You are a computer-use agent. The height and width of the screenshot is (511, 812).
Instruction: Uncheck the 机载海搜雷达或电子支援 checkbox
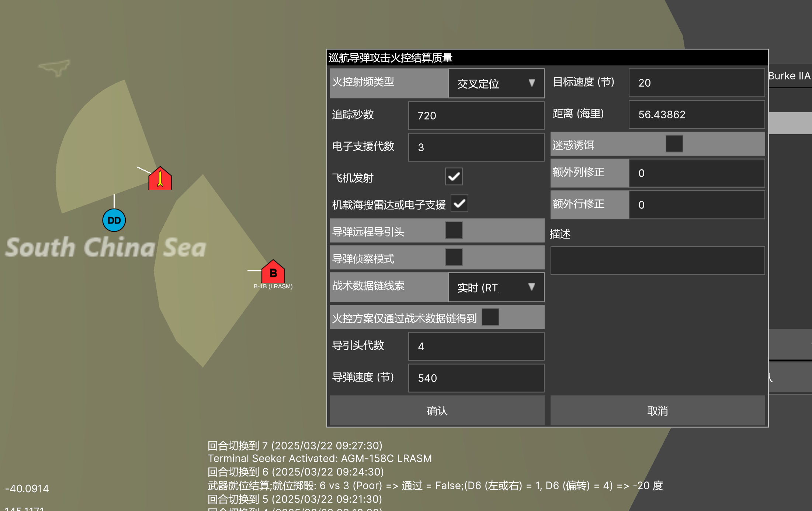point(459,204)
